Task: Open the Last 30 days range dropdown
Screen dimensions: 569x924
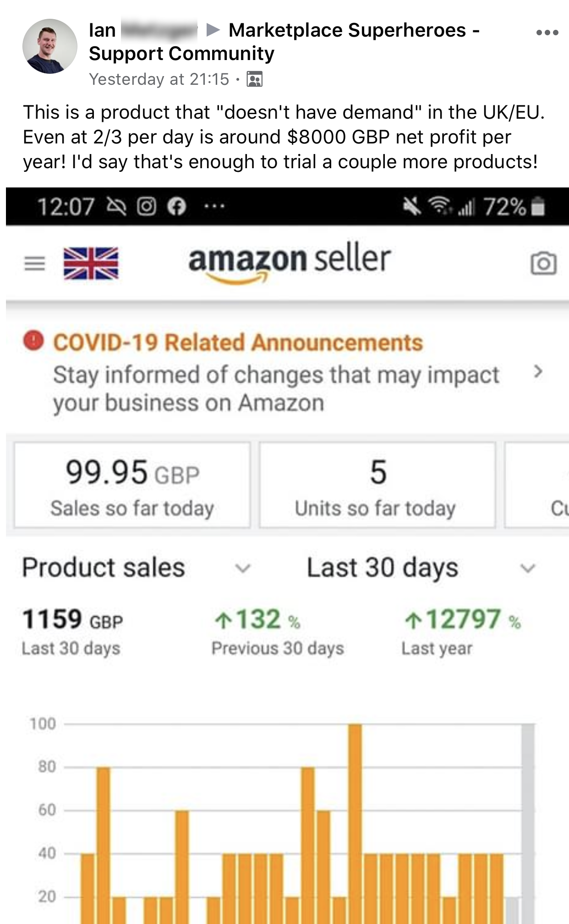Action: click(x=528, y=568)
